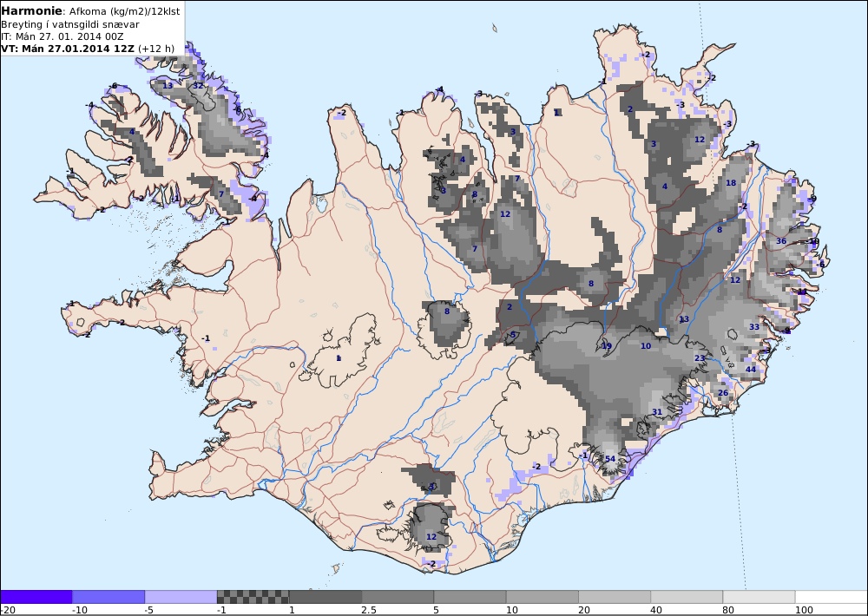
Task: Click the legend label '-20'
Action: (x=8, y=610)
